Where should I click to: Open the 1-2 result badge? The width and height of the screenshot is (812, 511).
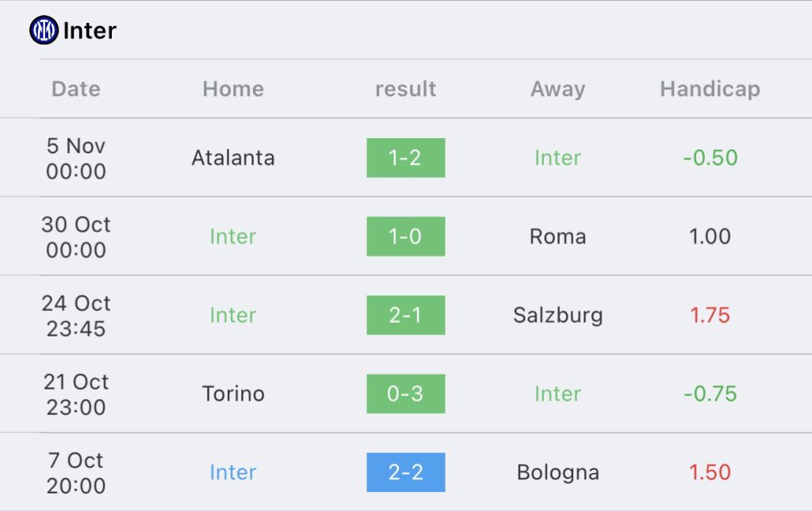coord(405,158)
